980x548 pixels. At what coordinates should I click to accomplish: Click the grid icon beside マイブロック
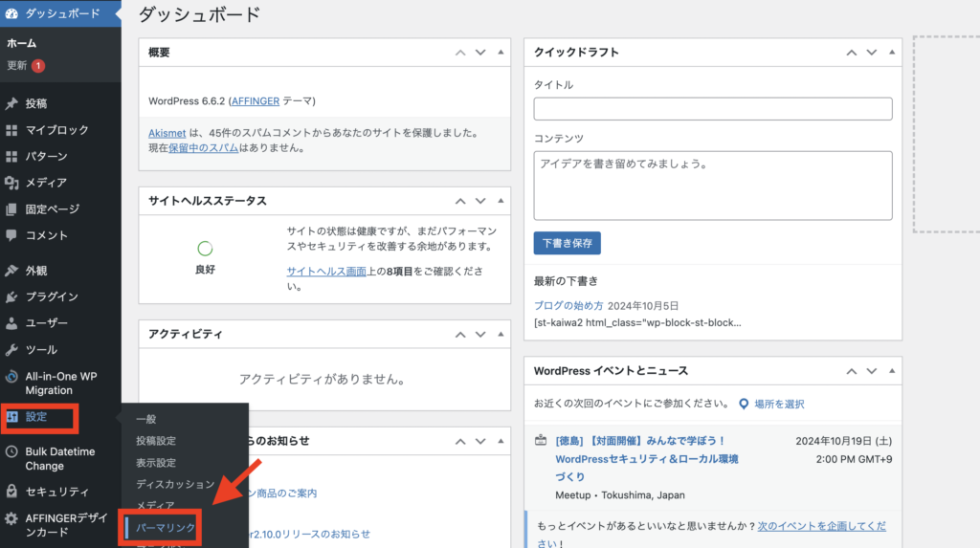[x=11, y=130]
